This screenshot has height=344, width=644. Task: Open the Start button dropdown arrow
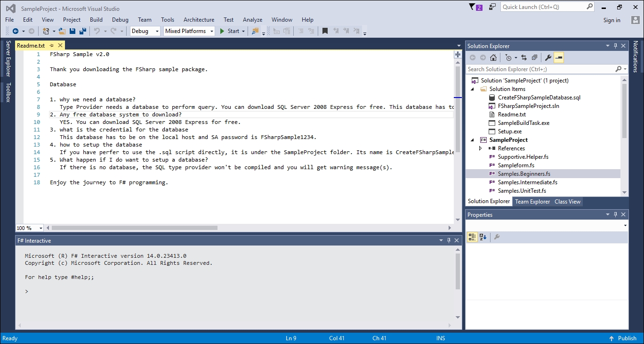(243, 31)
